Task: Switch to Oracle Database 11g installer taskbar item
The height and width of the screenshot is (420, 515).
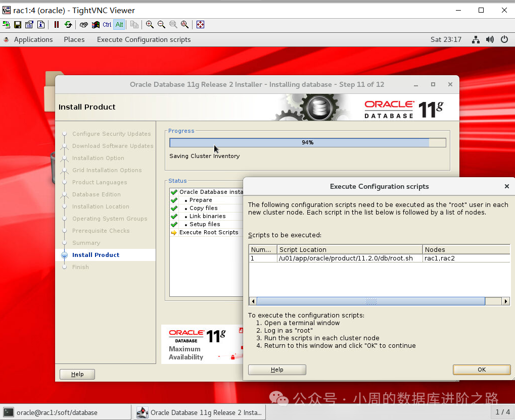Action: coord(199,412)
